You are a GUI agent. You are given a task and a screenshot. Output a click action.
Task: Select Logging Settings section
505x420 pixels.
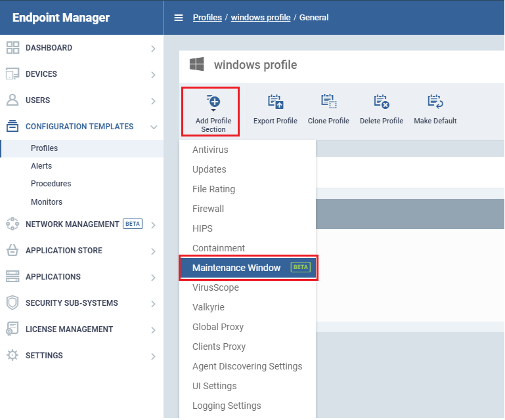pos(248,406)
